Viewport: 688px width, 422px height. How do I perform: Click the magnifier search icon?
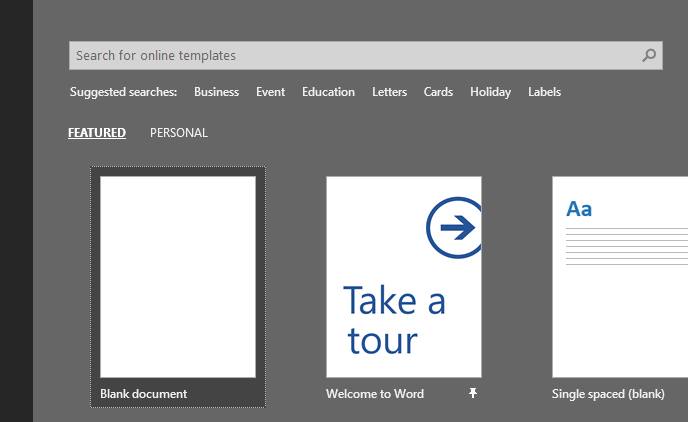pyautogui.click(x=649, y=55)
